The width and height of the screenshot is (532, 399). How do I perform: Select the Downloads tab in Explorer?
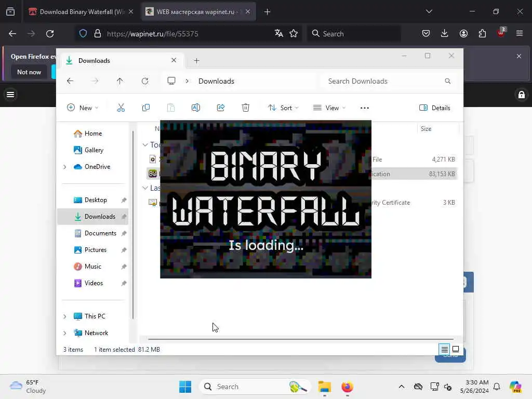[x=122, y=61]
